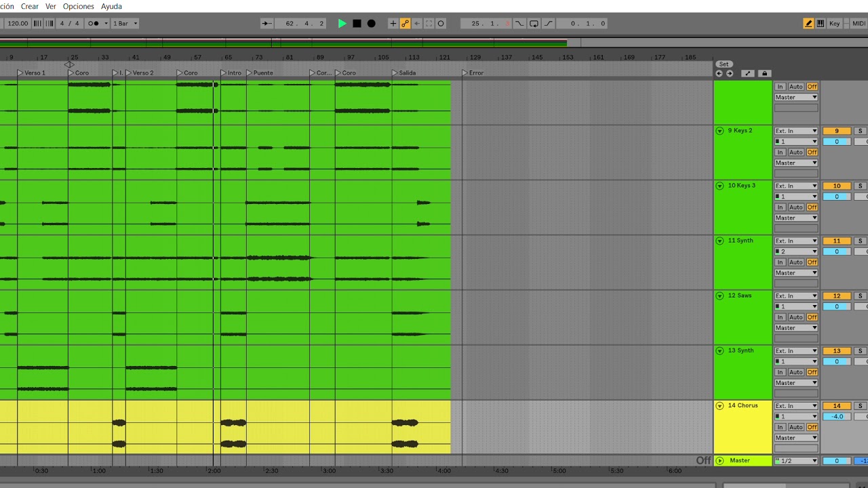The image size is (868, 488).
Task: Jump to the Intro locator
Action: 231,73
